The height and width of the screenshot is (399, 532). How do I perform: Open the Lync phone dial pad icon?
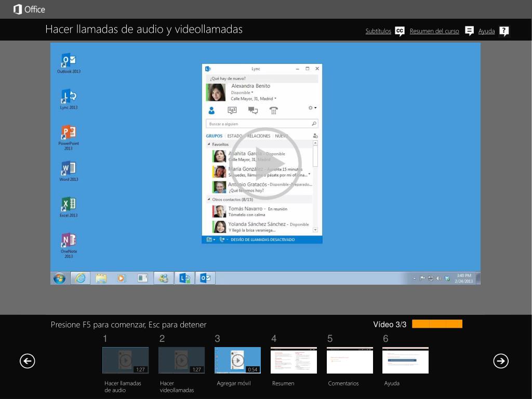click(x=273, y=110)
